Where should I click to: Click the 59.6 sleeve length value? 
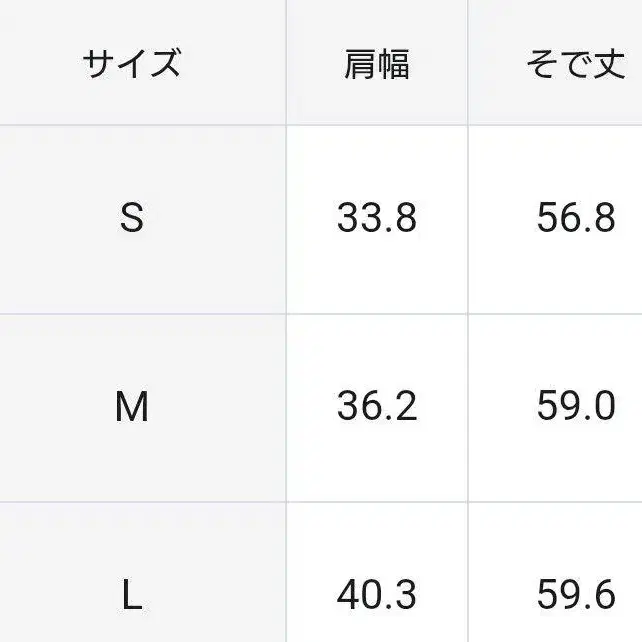coord(575,596)
